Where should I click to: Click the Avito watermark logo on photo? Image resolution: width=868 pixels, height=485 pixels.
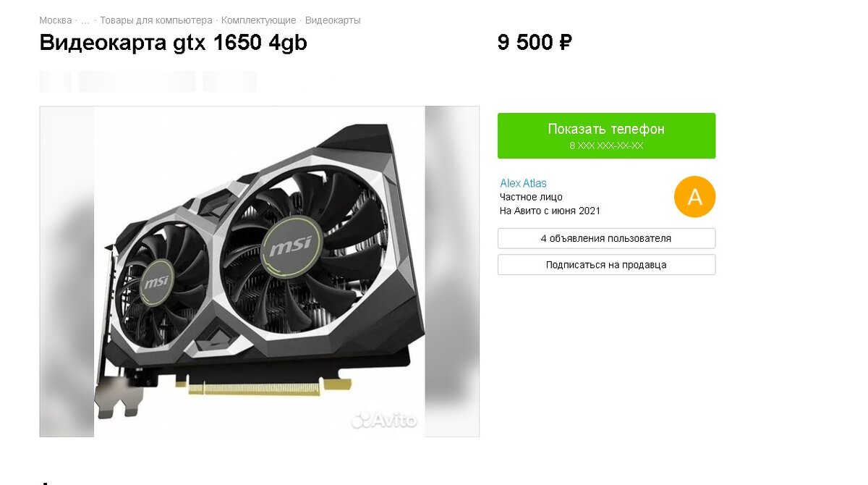click(x=384, y=420)
